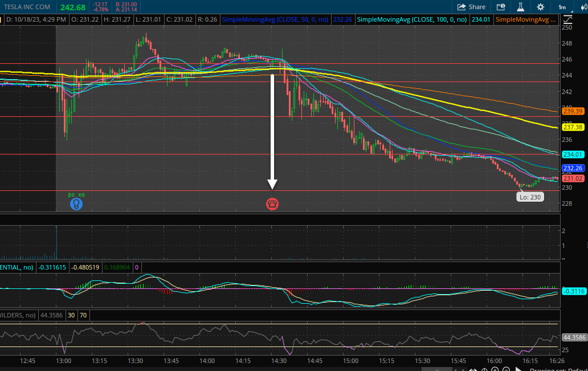Click the 13:00 time axis label
This screenshot has height=371, width=588.
click(63, 361)
